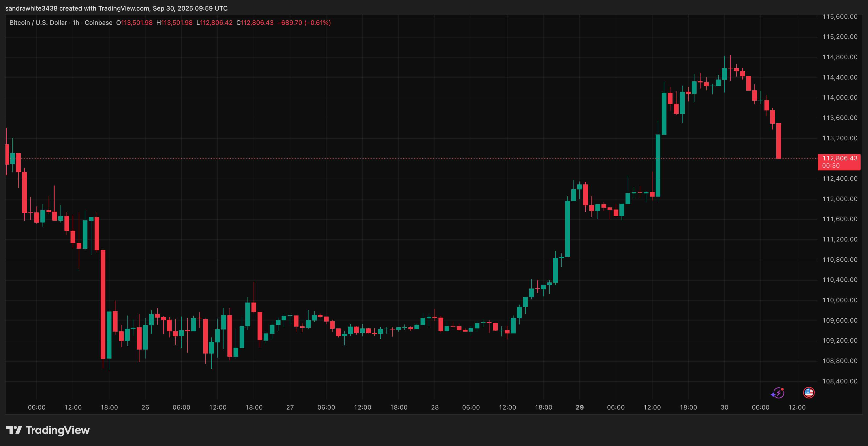Click the Coinbase exchange name in the legend
This screenshot has width=868, height=446.
98,22
